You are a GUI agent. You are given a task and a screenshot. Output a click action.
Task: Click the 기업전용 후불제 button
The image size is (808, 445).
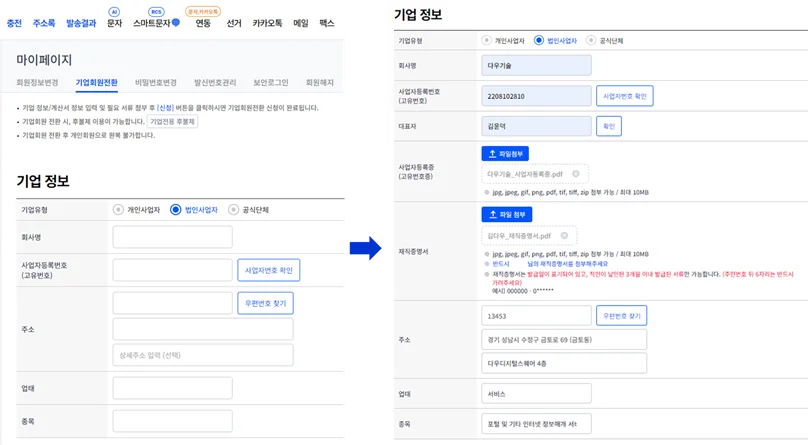coord(173,121)
